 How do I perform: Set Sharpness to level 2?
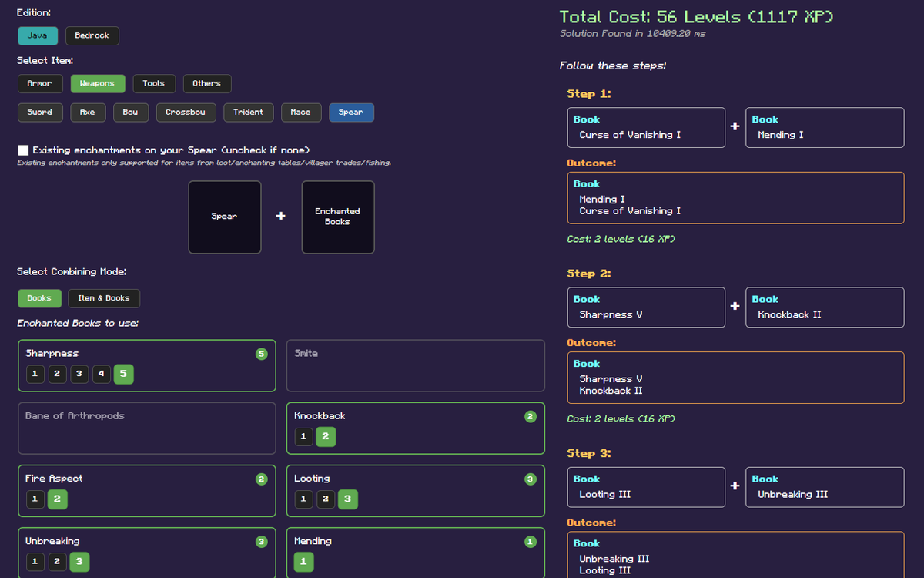(57, 375)
